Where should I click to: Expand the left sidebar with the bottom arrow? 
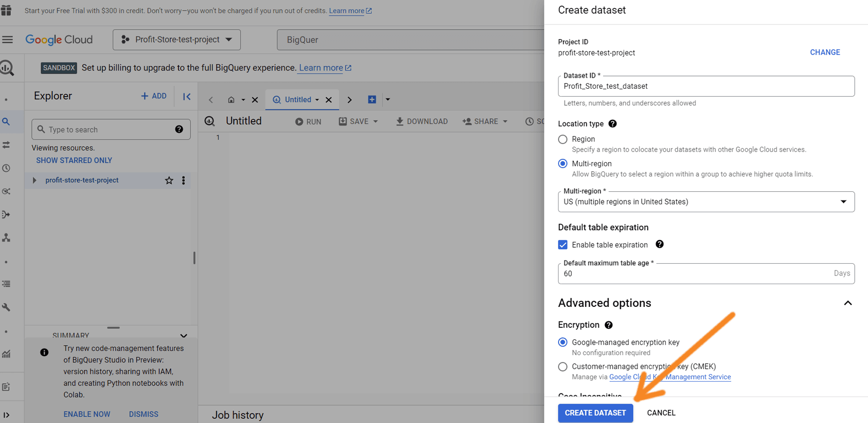coord(6,415)
